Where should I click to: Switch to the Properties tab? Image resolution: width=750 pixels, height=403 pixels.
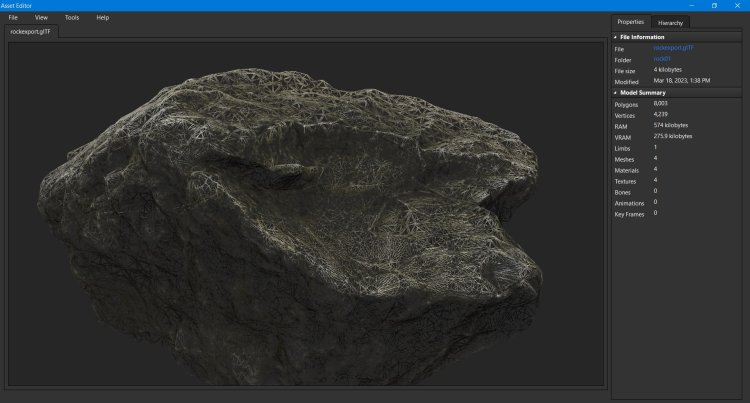click(x=631, y=22)
